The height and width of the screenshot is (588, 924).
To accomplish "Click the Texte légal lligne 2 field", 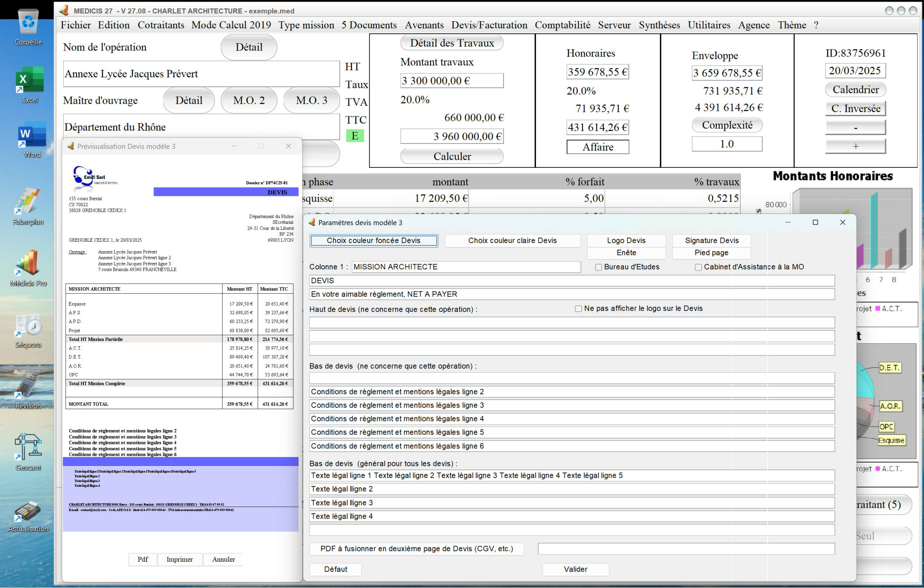I will 572,489.
